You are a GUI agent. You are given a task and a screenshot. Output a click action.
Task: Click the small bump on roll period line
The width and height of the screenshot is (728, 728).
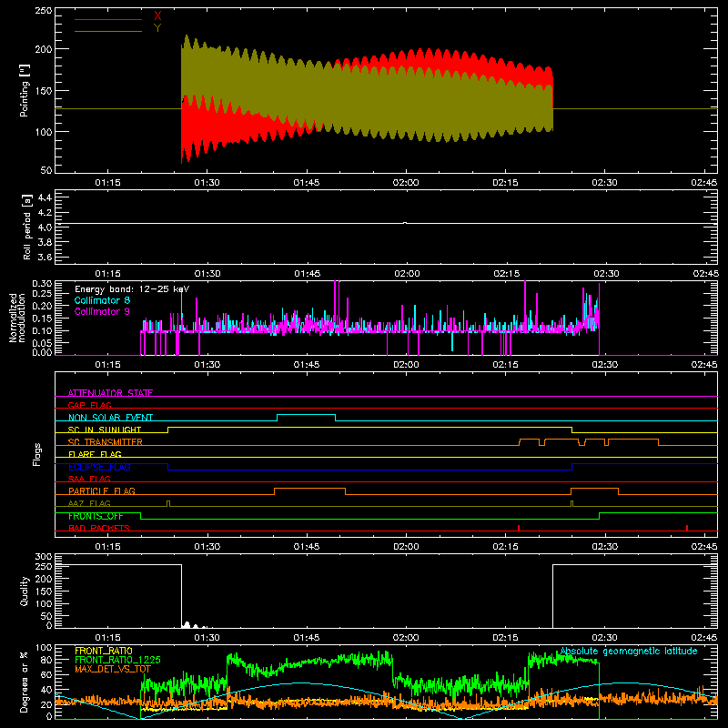pyautogui.click(x=405, y=223)
